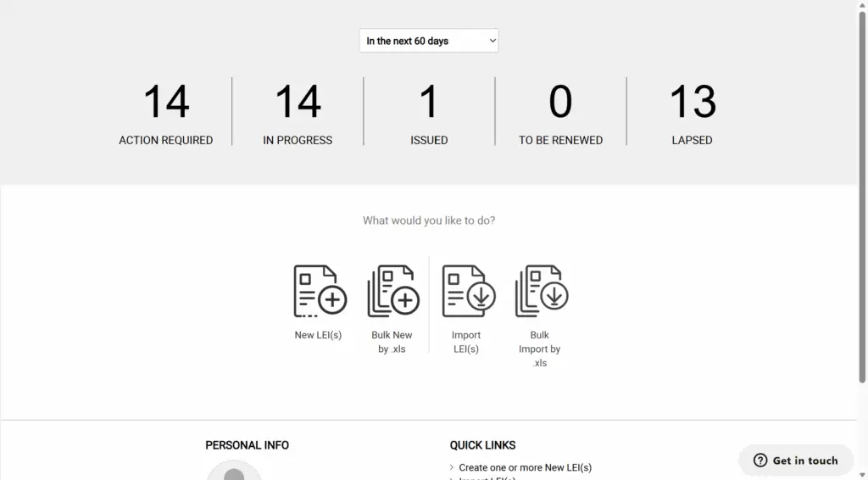Open the Get in touch help button

pos(796,460)
